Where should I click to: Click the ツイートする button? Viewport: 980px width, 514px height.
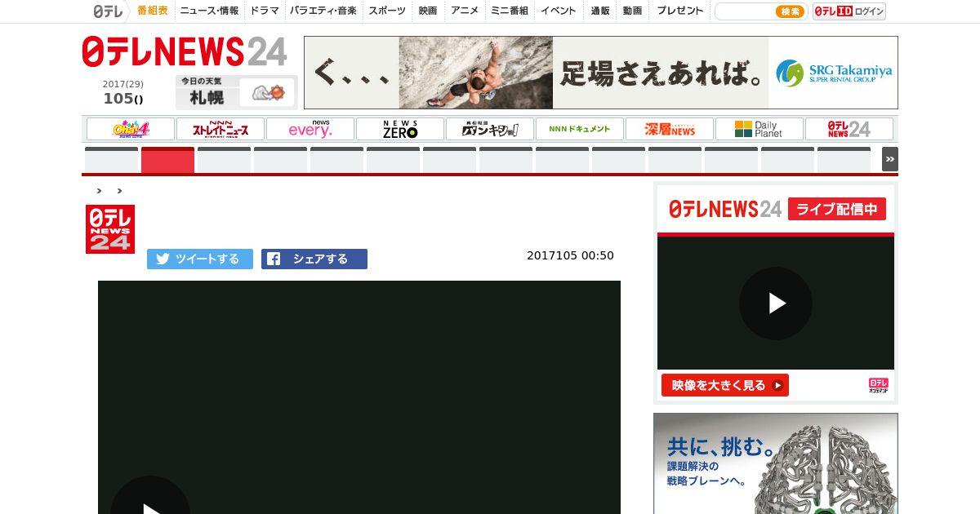click(x=200, y=259)
